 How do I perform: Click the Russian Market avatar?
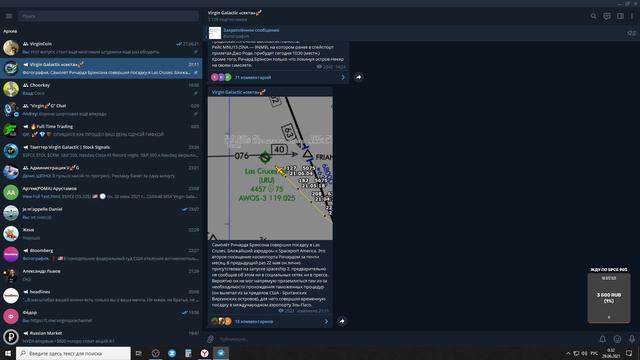point(11,337)
